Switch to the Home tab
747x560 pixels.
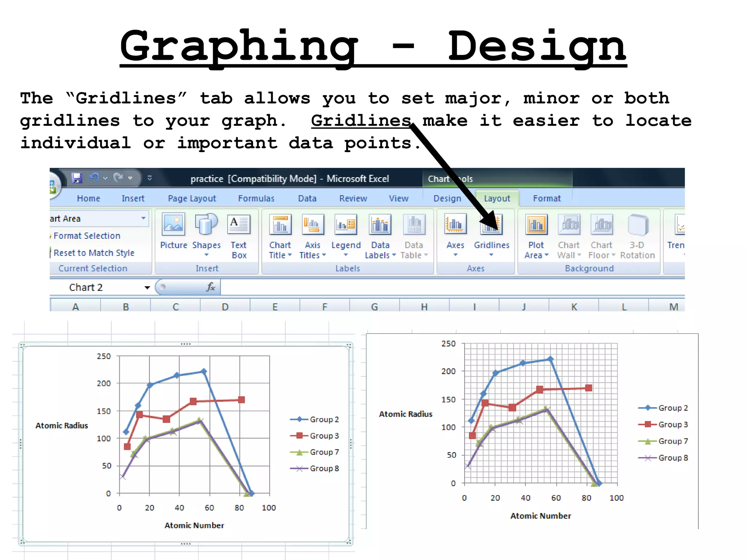tap(88, 198)
